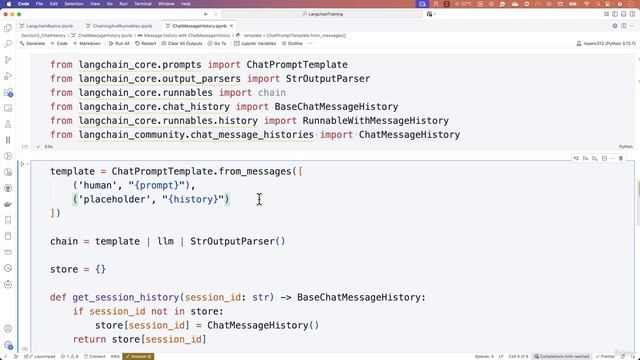The width and height of the screenshot is (640, 360).
Task: Click the Section3_ChatHistory breadcrumb
Action: click(43, 36)
